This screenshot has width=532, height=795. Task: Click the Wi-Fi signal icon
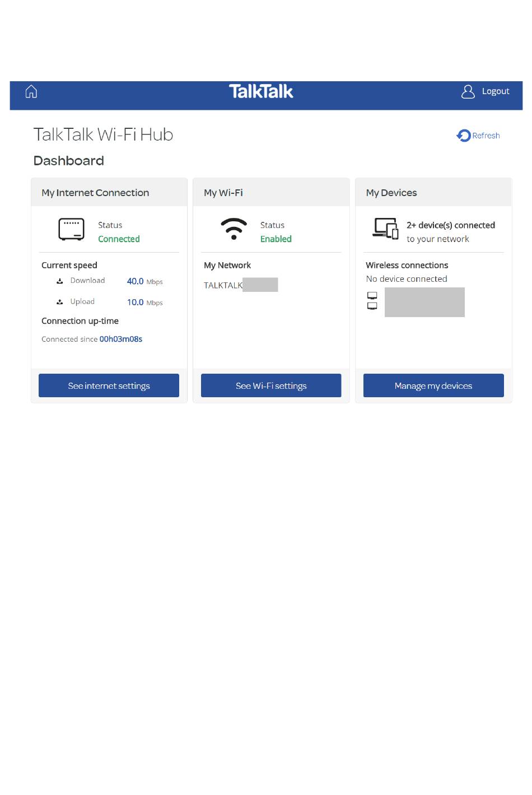coord(234,229)
